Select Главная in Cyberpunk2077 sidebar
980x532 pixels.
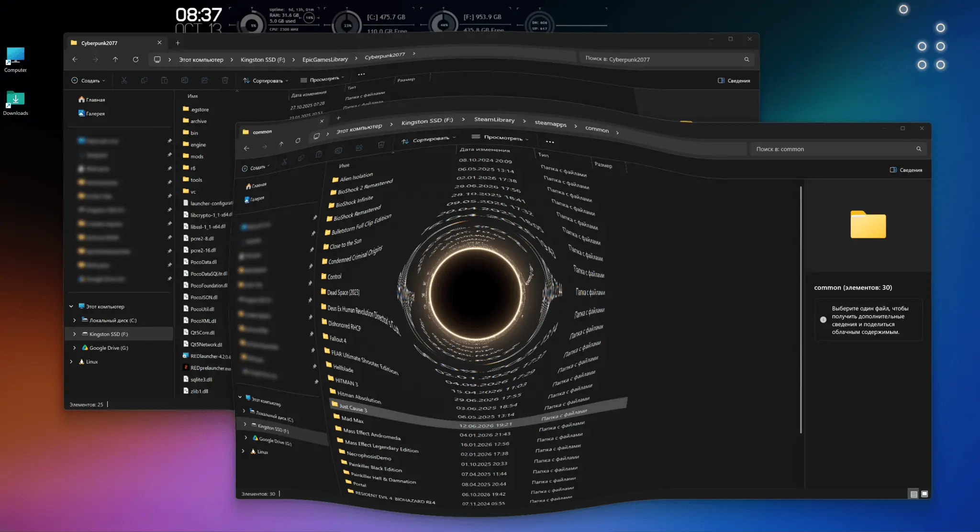[x=91, y=100]
